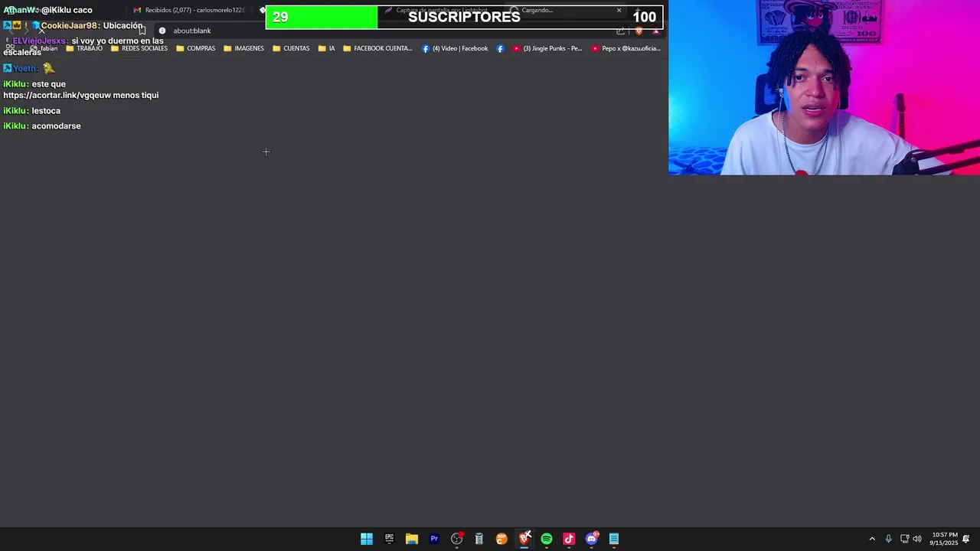Screen dimensions: 980x551
Task: Launch Epic Games from the taskbar
Action: pyautogui.click(x=389, y=539)
